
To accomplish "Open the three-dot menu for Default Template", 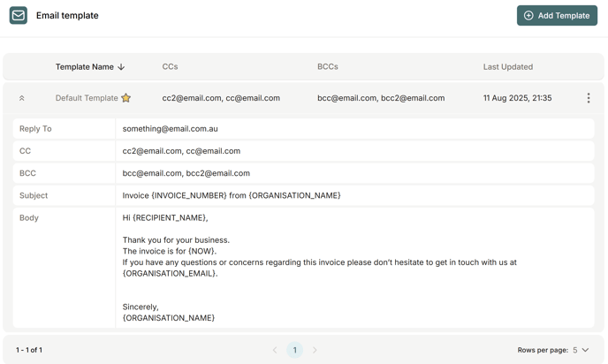I will coord(589,98).
